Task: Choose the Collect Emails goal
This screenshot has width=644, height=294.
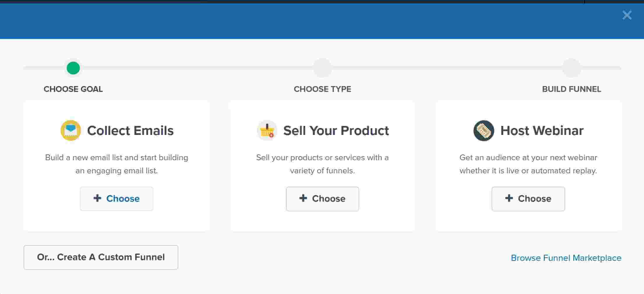Action: [117, 199]
